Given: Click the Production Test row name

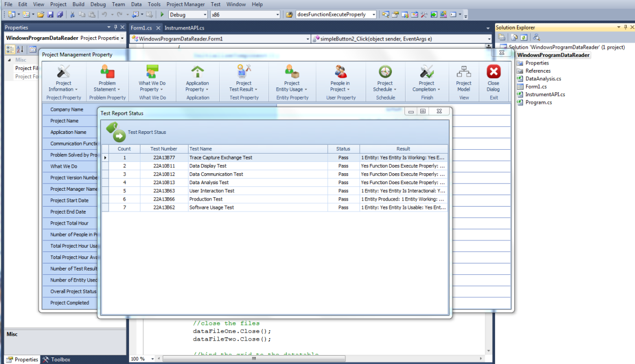Looking at the screenshot, I should click(x=205, y=199).
